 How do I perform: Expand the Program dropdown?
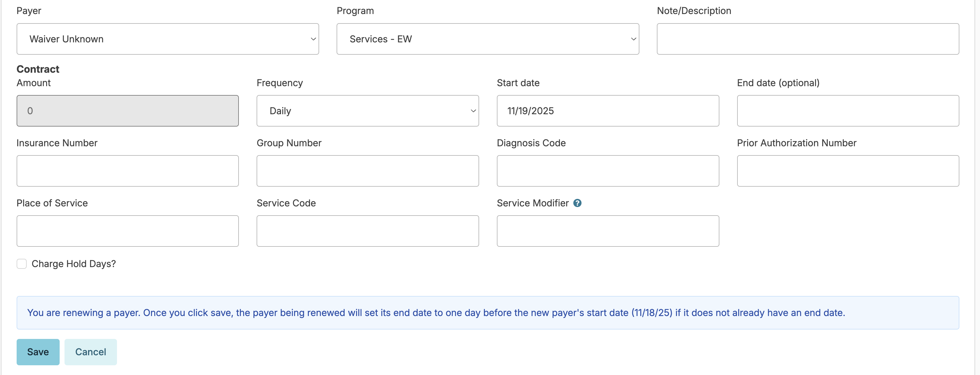click(487, 39)
